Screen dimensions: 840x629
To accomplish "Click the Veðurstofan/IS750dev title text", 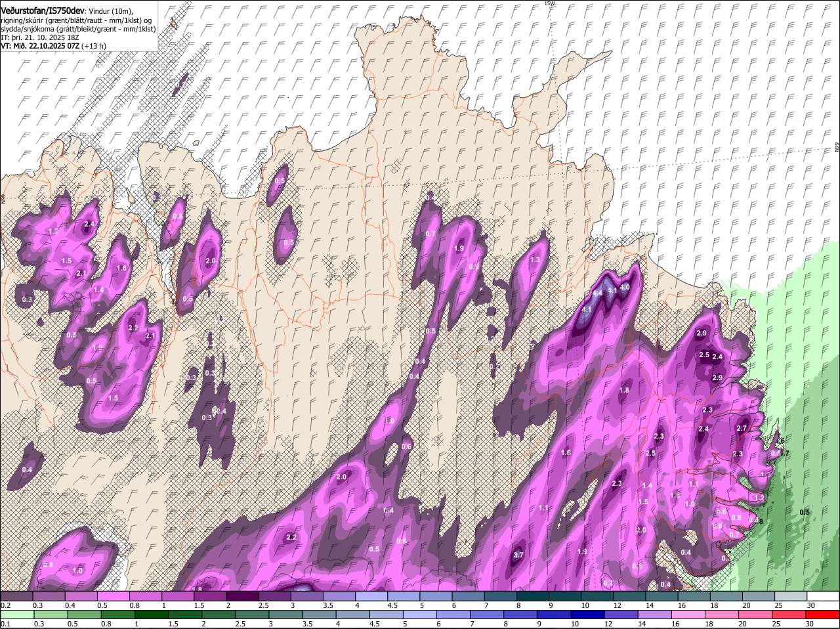I will point(43,11).
